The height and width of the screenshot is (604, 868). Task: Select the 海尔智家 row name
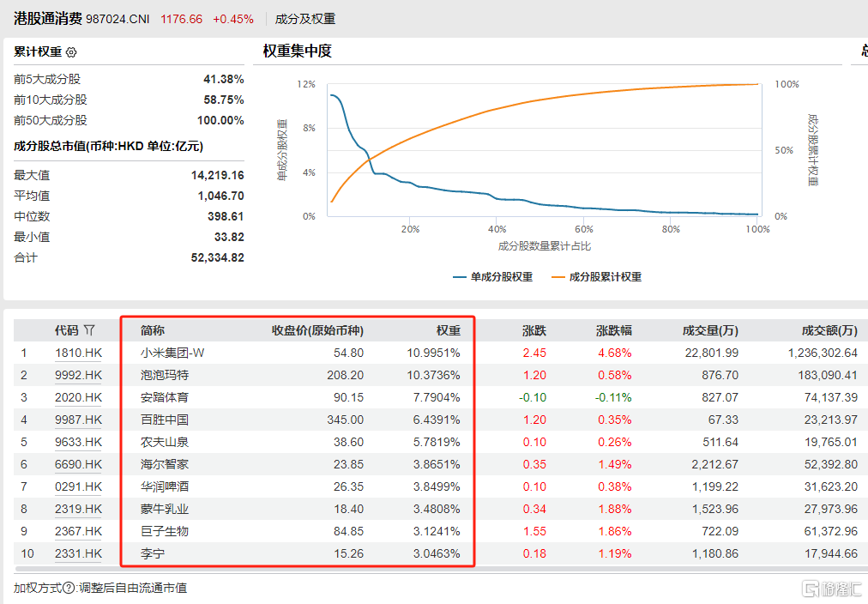(x=165, y=464)
